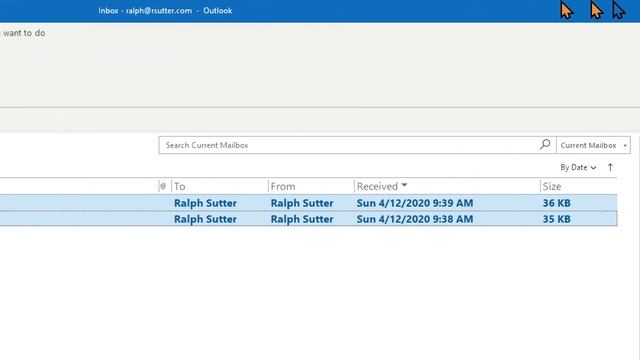640x360 pixels.
Task: Reverse sort order with the up arrow
Action: (x=610, y=167)
